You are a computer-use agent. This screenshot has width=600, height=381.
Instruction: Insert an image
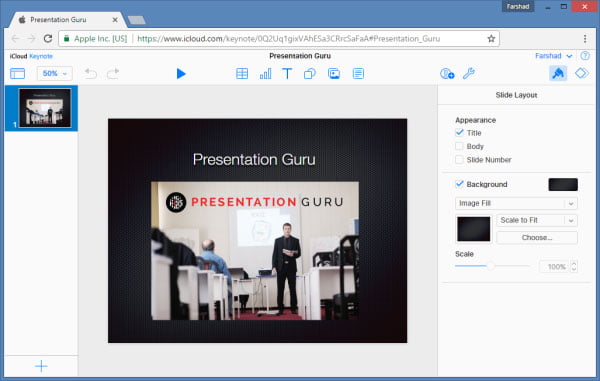click(x=334, y=73)
